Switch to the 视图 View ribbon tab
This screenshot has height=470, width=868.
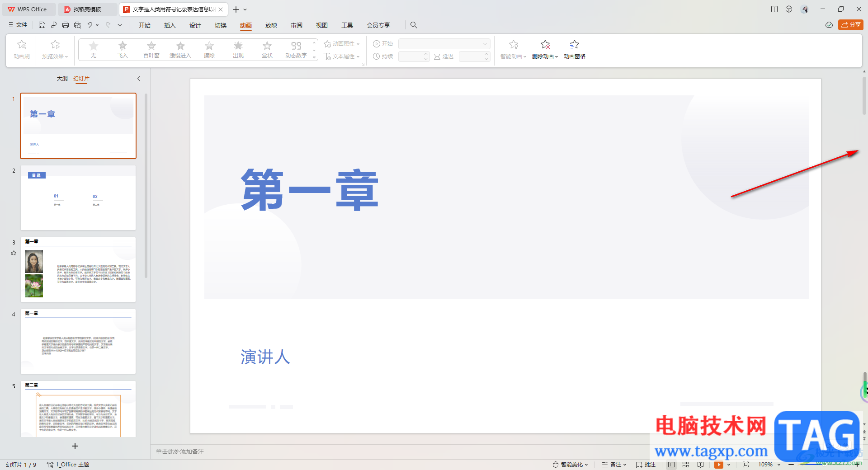pyautogui.click(x=322, y=25)
